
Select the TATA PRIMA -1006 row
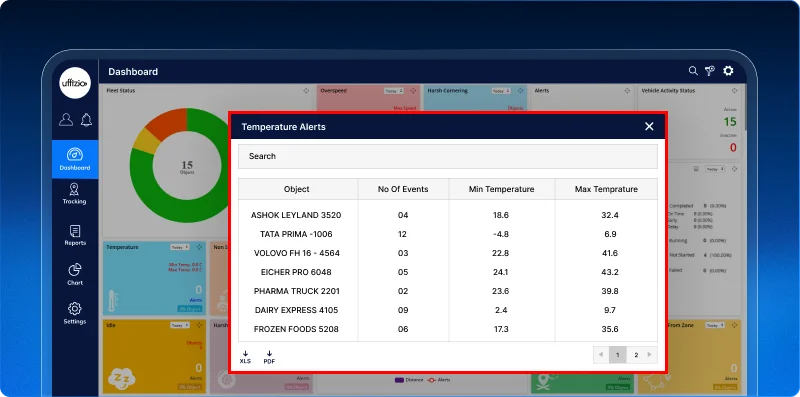(x=447, y=234)
